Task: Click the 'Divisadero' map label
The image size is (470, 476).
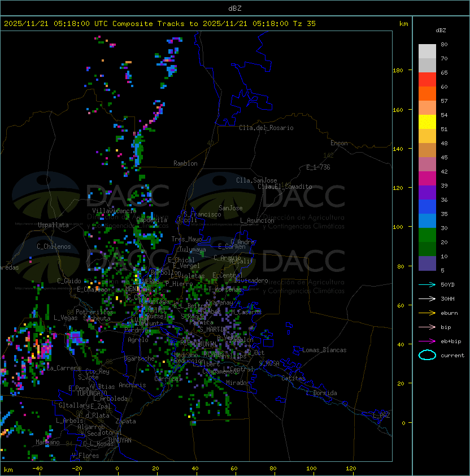Action: (x=251, y=280)
